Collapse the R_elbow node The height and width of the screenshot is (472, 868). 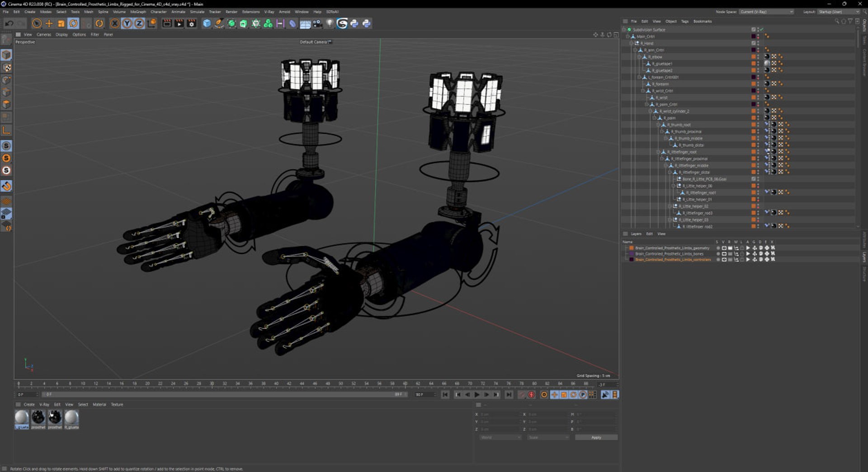[x=639, y=57]
